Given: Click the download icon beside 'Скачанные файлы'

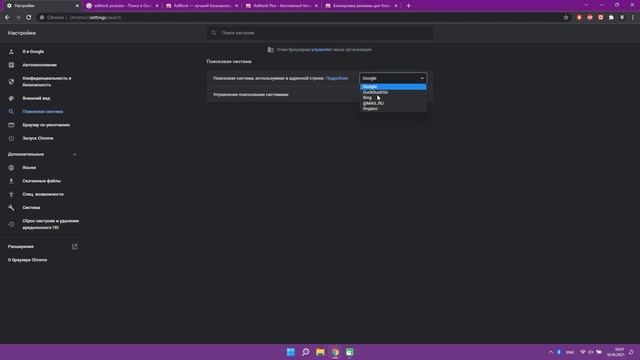Looking at the screenshot, I should (x=11, y=181).
